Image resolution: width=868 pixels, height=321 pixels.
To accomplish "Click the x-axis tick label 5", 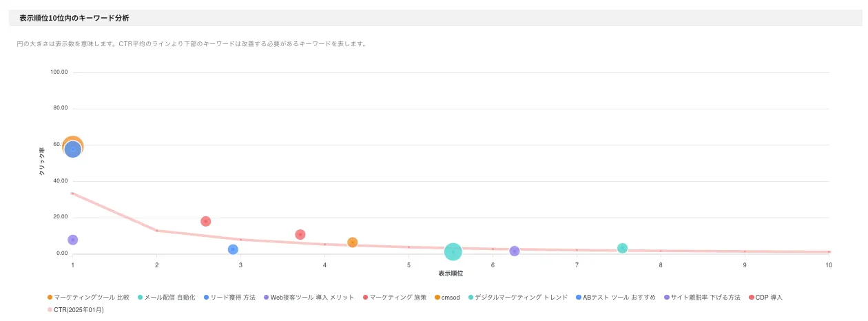I will pos(409,265).
